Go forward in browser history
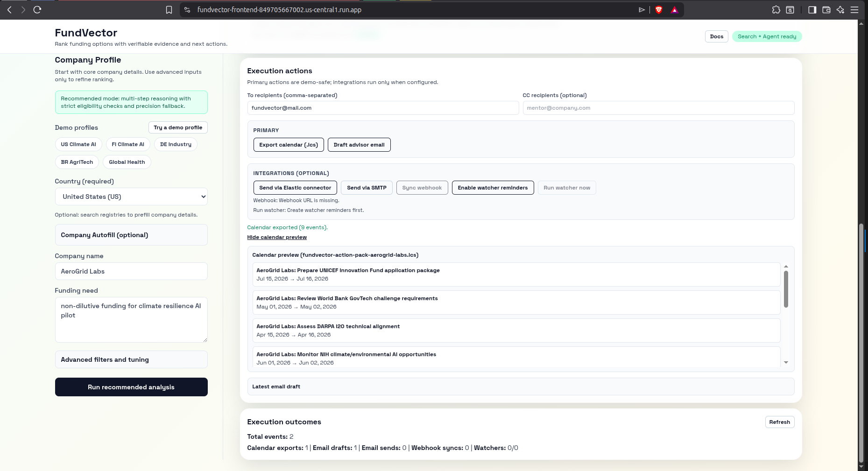Image resolution: width=868 pixels, height=471 pixels. 23,10
